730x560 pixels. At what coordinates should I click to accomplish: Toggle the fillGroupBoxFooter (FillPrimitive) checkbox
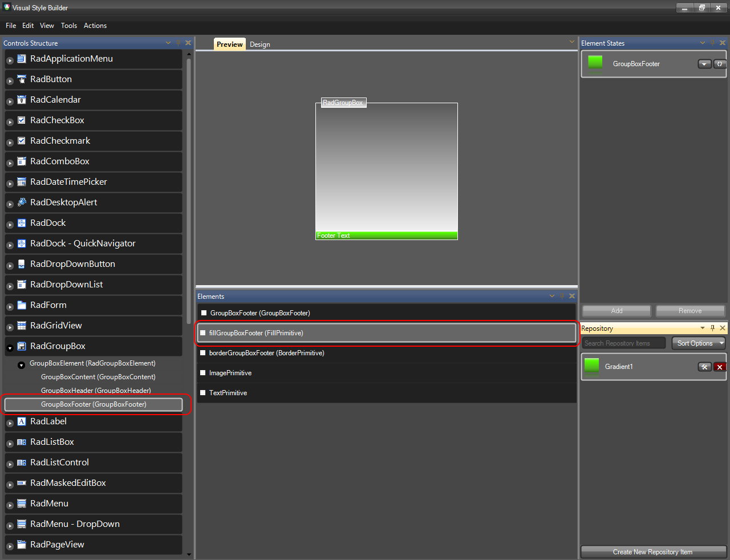pyautogui.click(x=202, y=333)
